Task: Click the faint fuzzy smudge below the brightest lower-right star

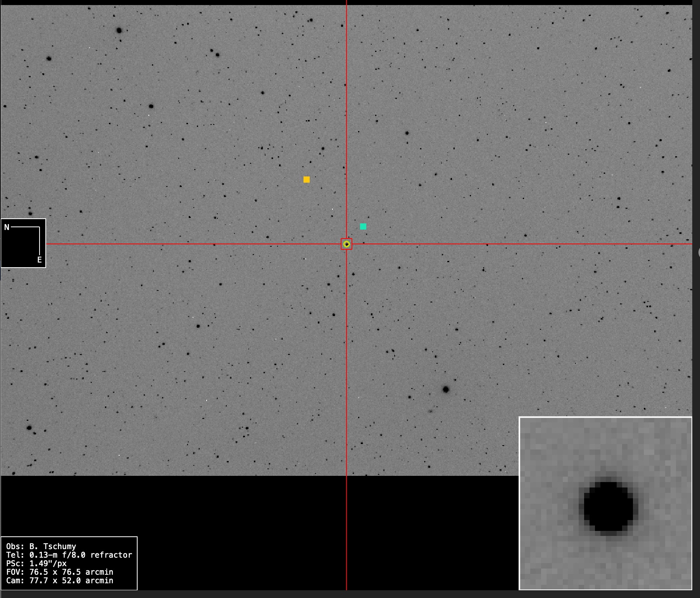Action: click(430, 411)
